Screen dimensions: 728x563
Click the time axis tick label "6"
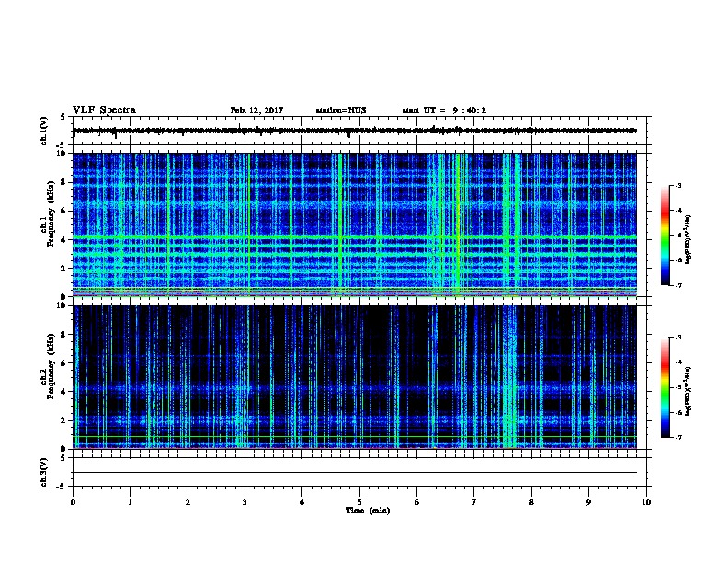(417, 502)
